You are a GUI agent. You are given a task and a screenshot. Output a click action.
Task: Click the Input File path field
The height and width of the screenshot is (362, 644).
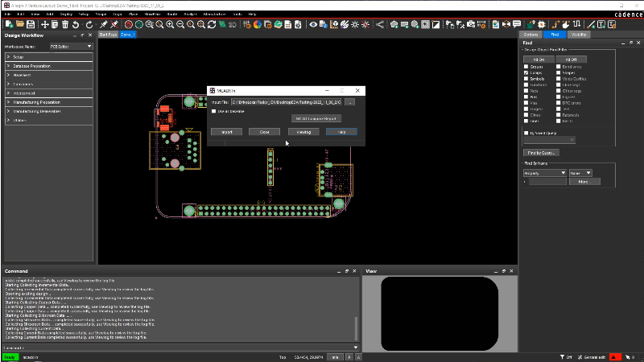pos(287,102)
